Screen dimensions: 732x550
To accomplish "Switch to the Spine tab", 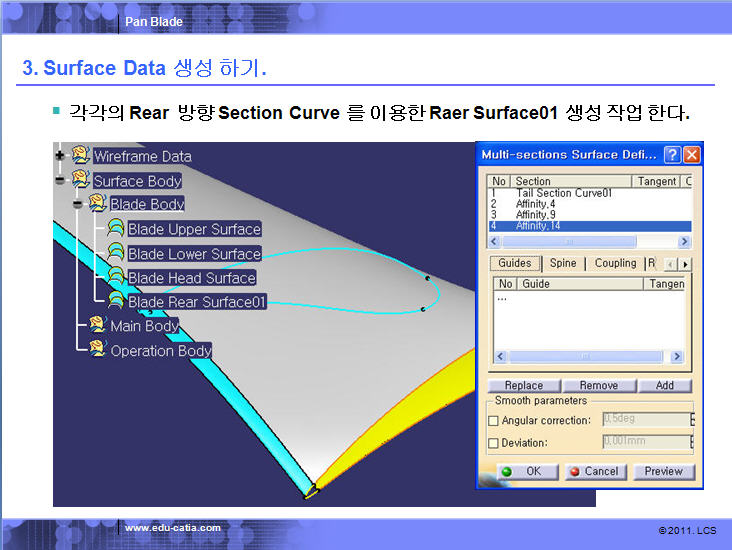I will [562, 263].
